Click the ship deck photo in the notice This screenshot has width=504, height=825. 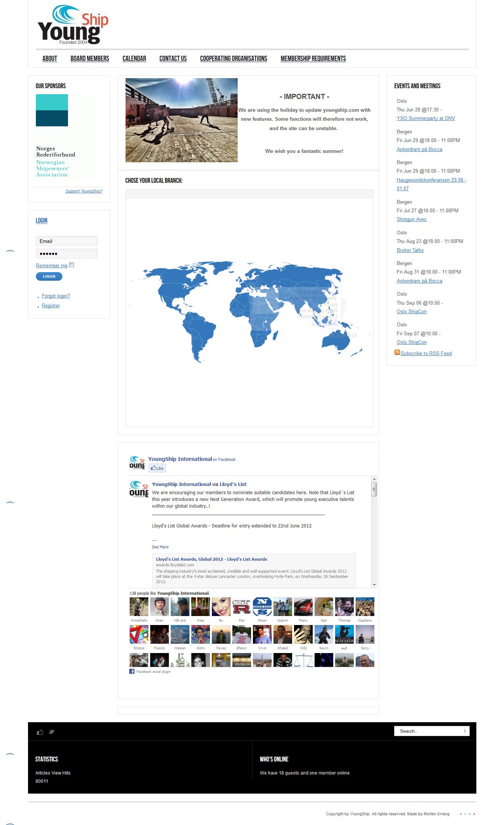click(182, 120)
